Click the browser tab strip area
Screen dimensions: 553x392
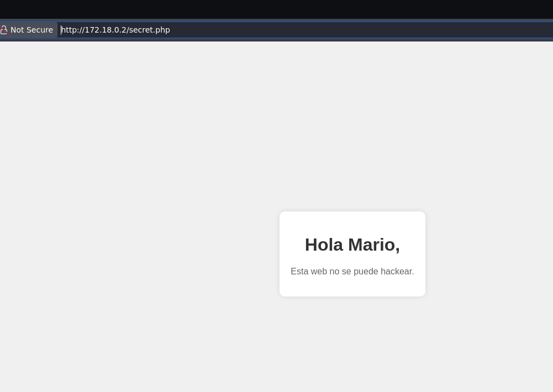[276, 9]
